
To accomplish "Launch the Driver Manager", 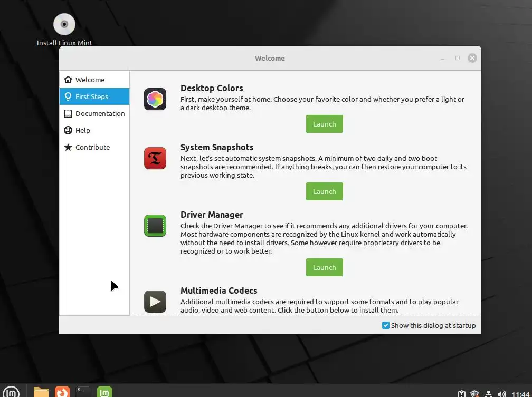I will [x=325, y=267].
